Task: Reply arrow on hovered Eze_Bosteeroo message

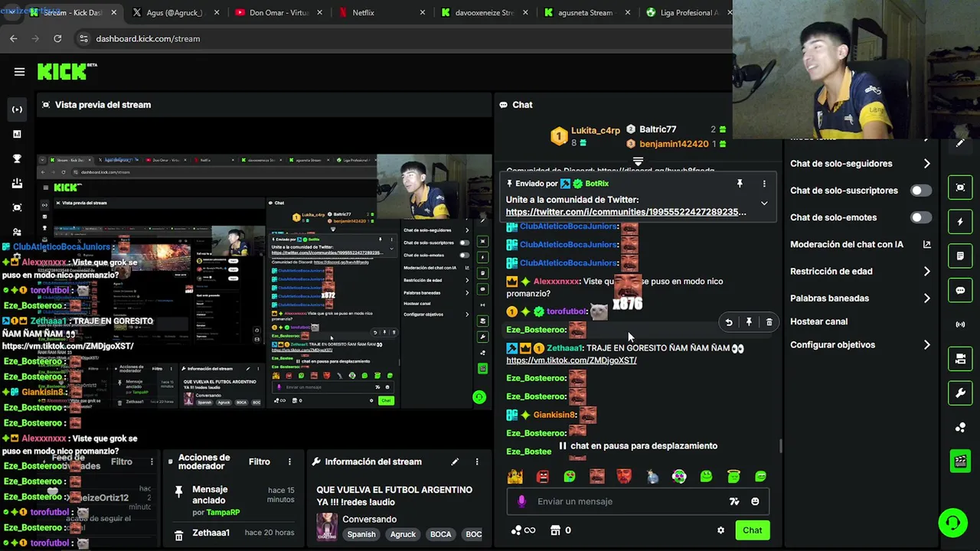Action: (729, 322)
